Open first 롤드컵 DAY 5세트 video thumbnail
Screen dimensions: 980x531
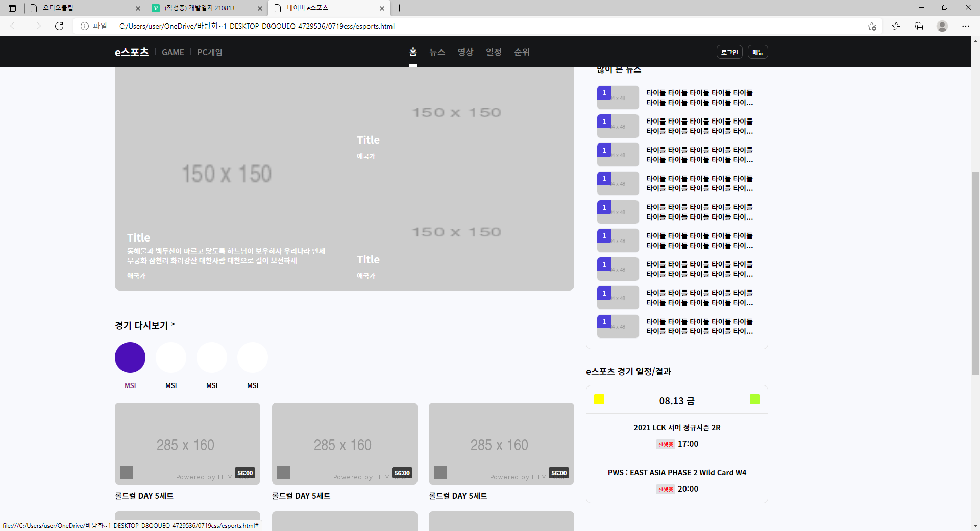187,443
